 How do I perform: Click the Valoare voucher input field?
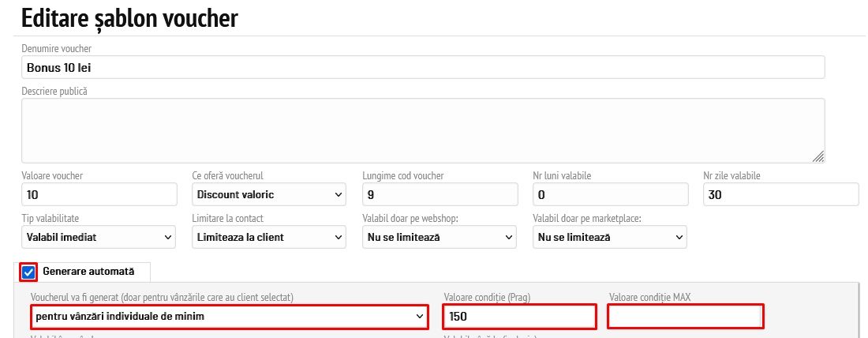click(99, 194)
